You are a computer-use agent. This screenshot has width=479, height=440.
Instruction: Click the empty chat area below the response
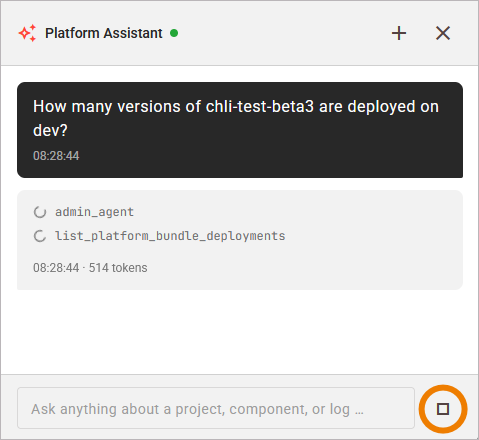click(240, 332)
